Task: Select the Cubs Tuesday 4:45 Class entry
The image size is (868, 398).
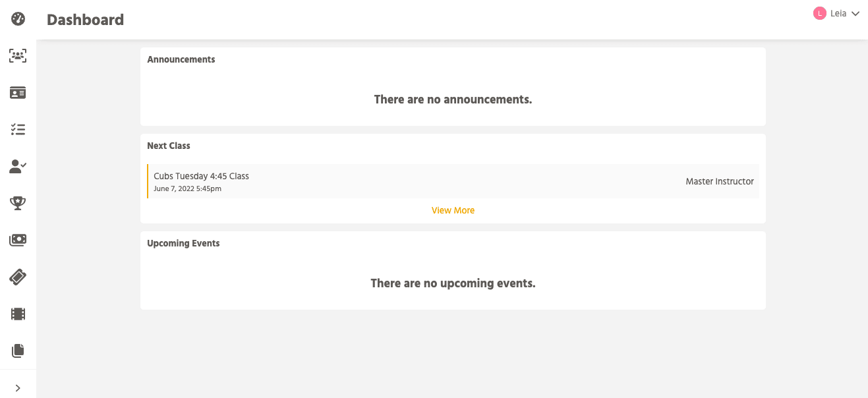Action: click(201, 176)
